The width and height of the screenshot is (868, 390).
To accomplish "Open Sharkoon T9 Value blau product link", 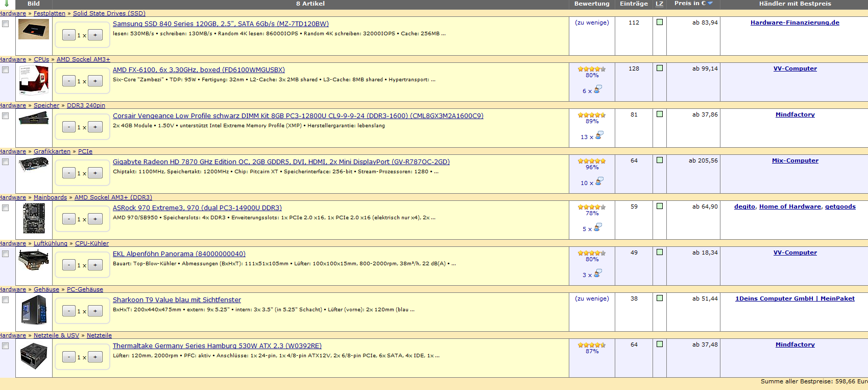I will (x=177, y=300).
